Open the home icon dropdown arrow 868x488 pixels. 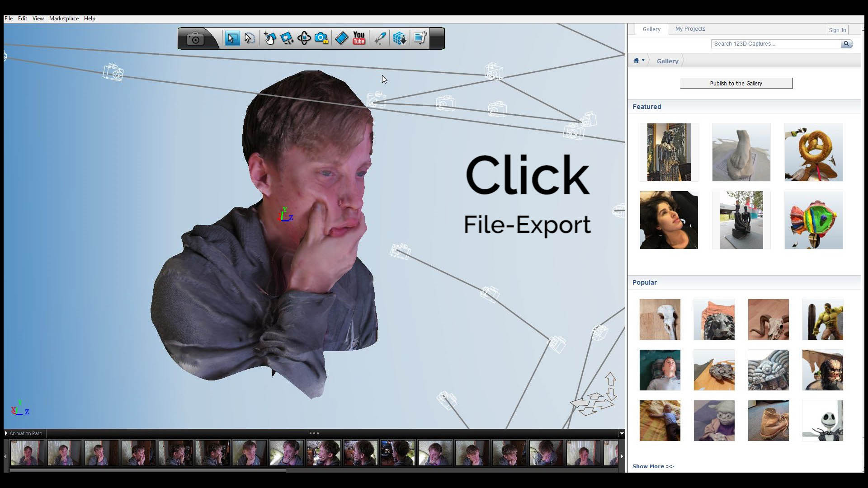tap(643, 60)
